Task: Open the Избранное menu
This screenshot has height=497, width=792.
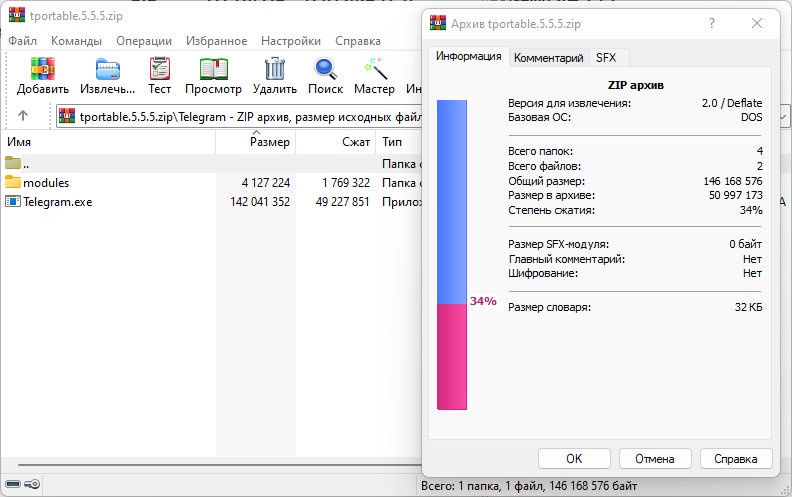Action: click(217, 41)
